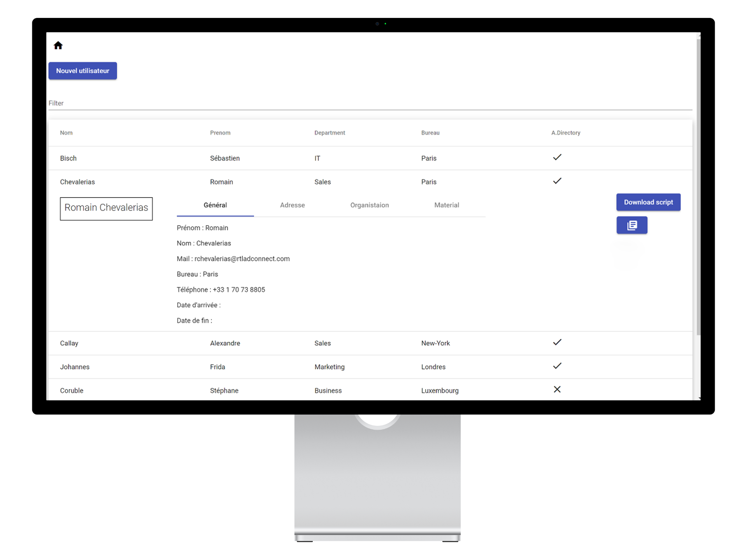Click the Active Directory checkmark for Johannes
This screenshot has height=560, width=747.
557,366
